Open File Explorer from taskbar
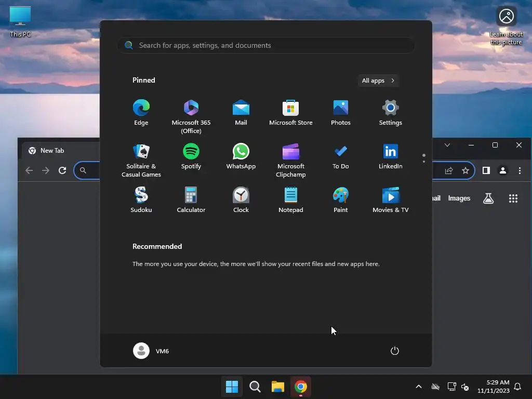The width and height of the screenshot is (532, 399). coord(277,387)
